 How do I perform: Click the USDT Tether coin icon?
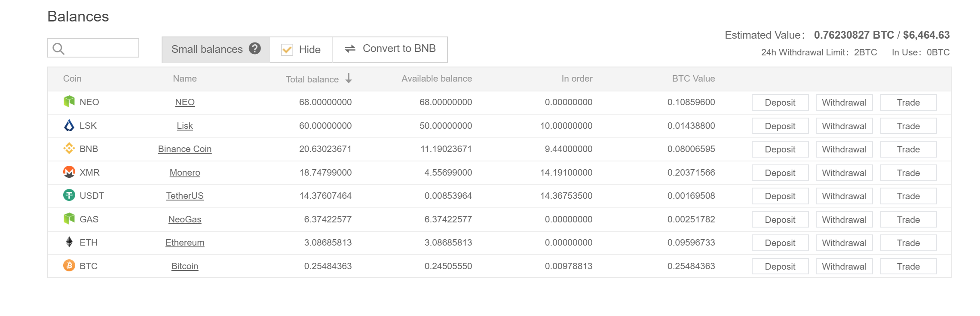click(69, 195)
